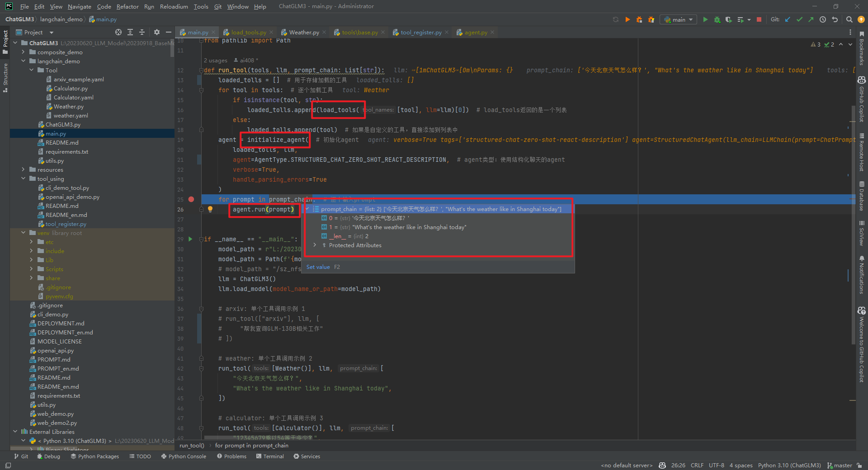
Task: Start debugging with the green bug icon
Action: (x=717, y=19)
